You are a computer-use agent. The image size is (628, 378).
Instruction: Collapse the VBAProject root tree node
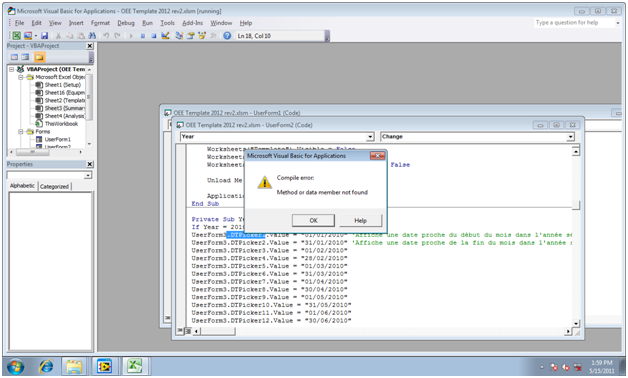(x=12, y=69)
